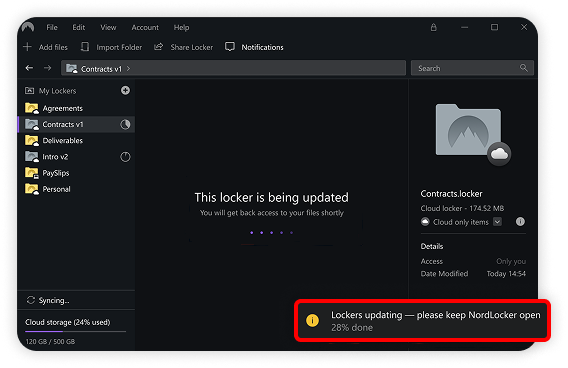
Task: Click the info icon beside Cloud only items
Action: click(x=520, y=222)
